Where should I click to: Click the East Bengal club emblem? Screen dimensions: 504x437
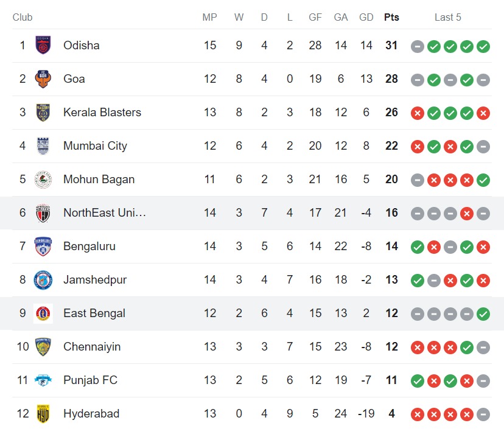click(x=43, y=313)
